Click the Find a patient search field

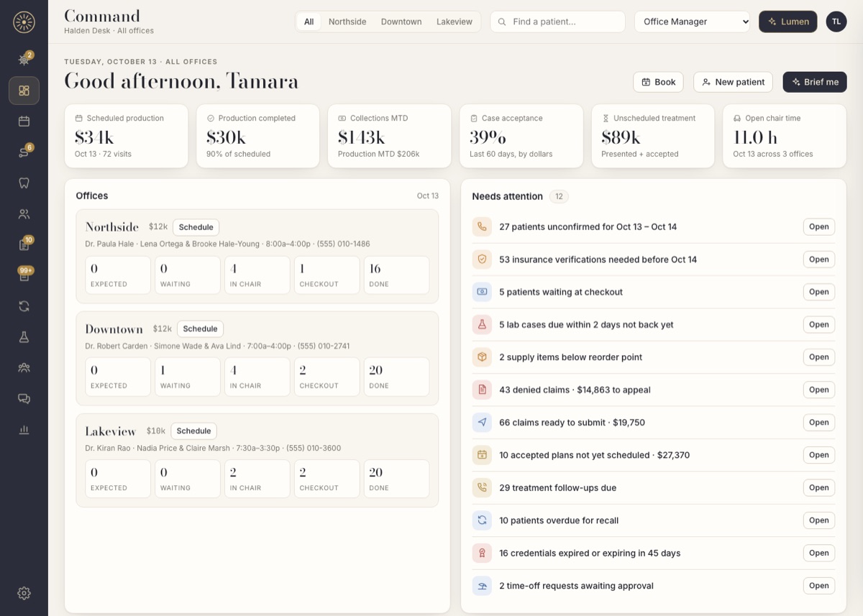coord(557,22)
